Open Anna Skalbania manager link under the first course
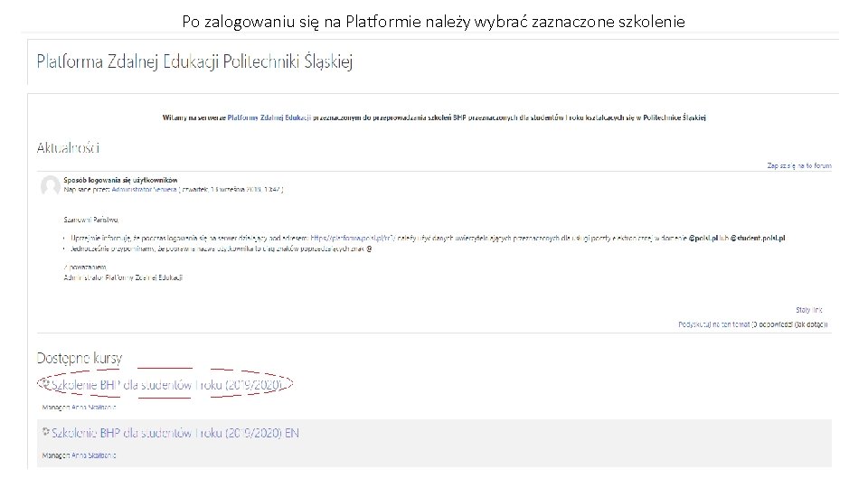The width and height of the screenshot is (868, 488). click(93, 408)
